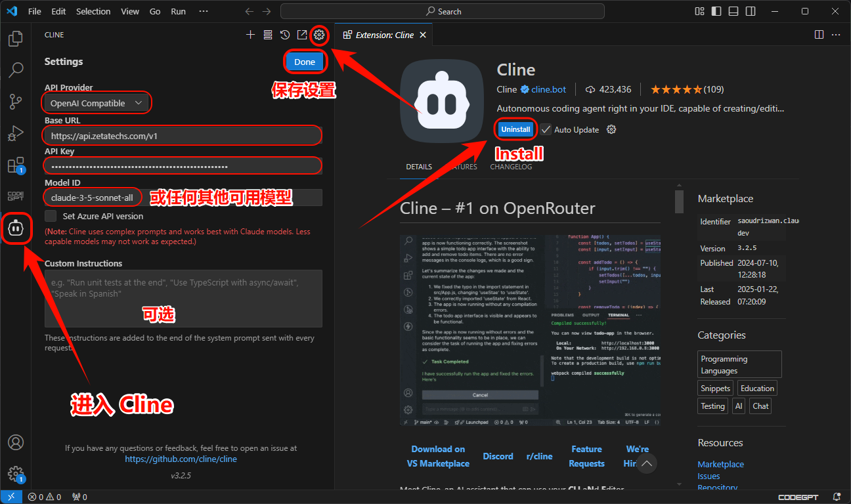Open notifications bell in status bar
Viewport: 851px width, 504px height.
(x=837, y=497)
